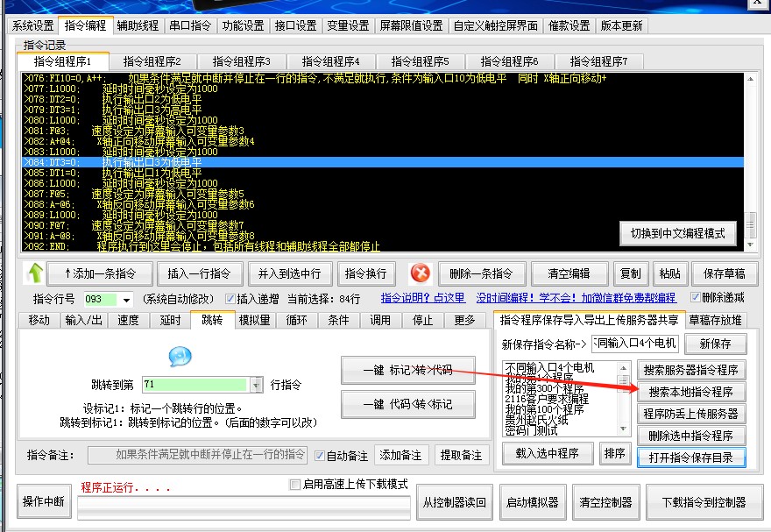Open the 更多 instruction tab

click(464, 321)
